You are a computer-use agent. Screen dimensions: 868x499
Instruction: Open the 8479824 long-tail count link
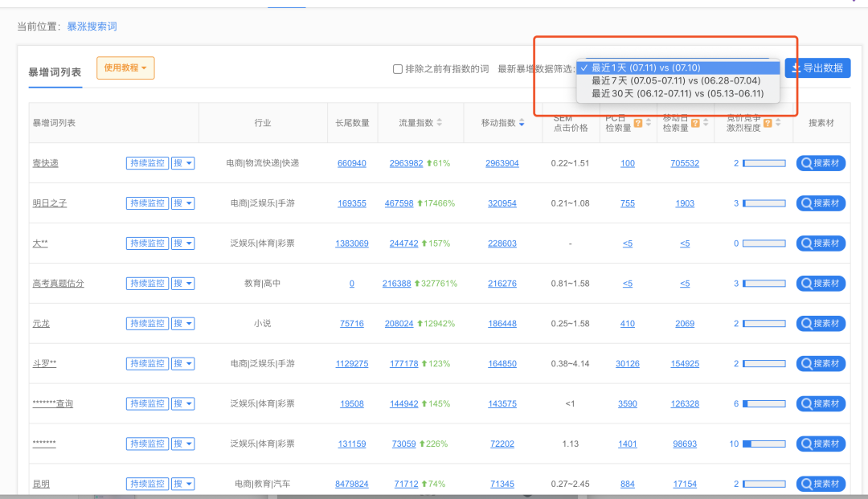pyautogui.click(x=352, y=485)
